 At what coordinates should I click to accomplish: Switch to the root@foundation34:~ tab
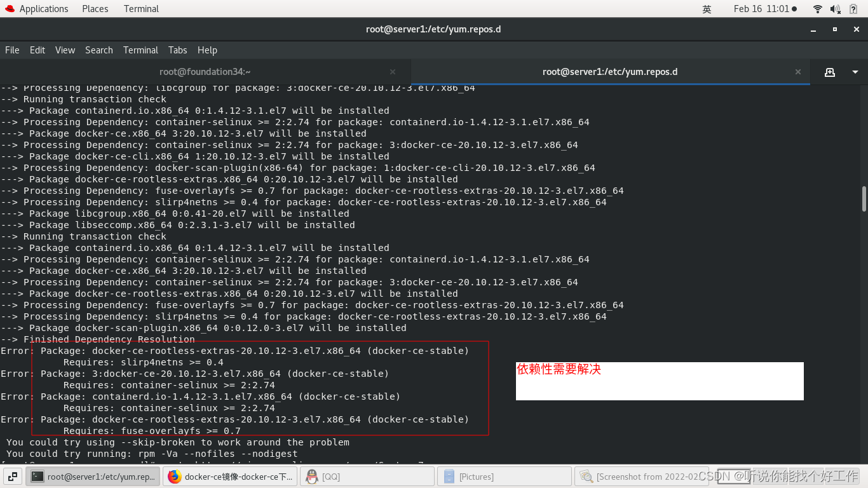pos(205,72)
